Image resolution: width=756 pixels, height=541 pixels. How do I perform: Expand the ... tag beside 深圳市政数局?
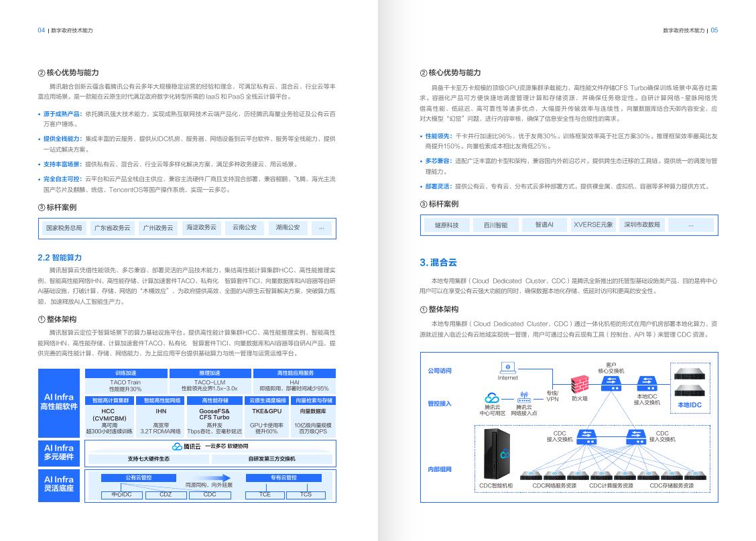691,225
